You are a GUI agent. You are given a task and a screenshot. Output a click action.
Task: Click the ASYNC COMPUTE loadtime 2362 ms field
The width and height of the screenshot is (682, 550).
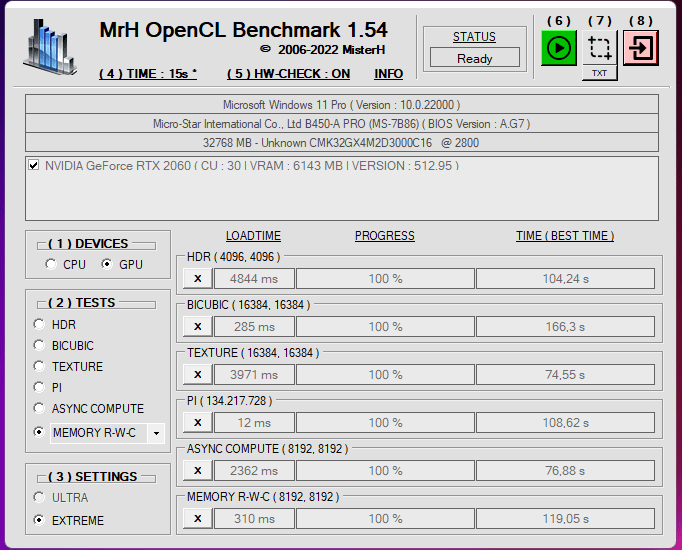(x=254, y=470)
